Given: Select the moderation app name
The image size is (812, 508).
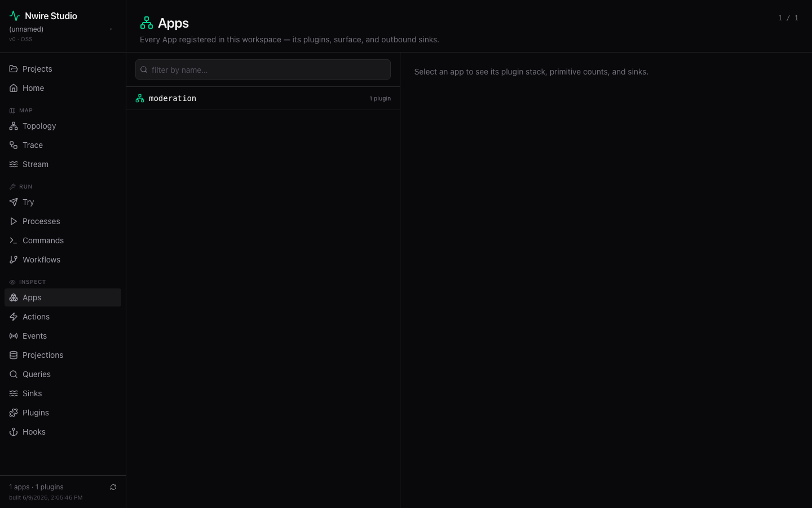Looking at the screenshot, I should coord(173,98).
